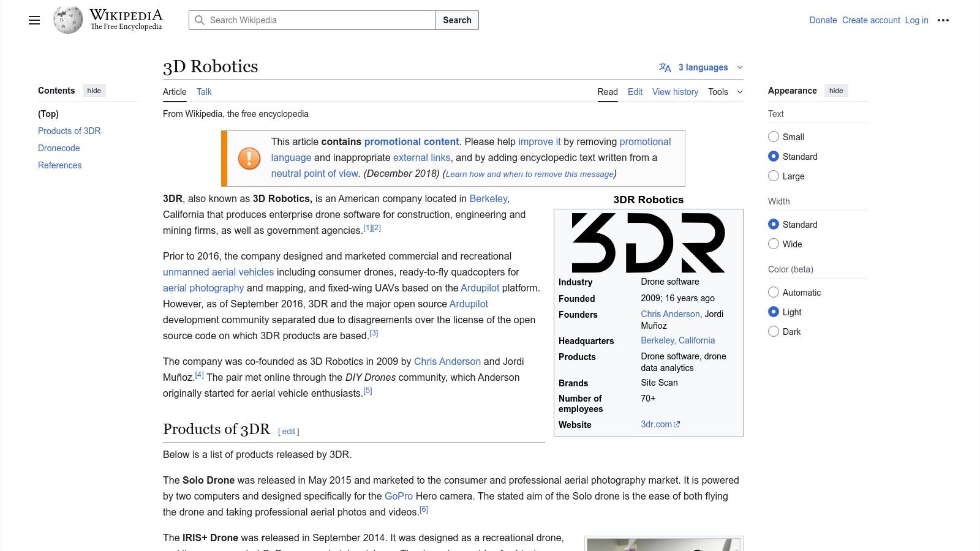Edit the Products of 3DR section
The height and width of the screenshot is (551, 980).
coord(288,432)
